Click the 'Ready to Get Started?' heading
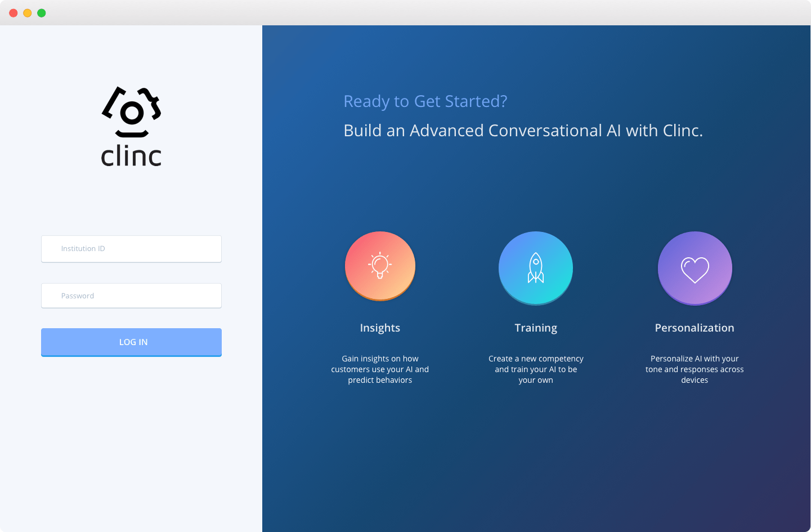Screen dimensions: 811x532 426,101
